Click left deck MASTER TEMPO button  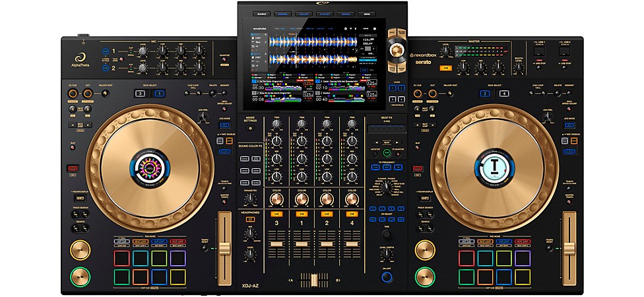coord(224,201)
